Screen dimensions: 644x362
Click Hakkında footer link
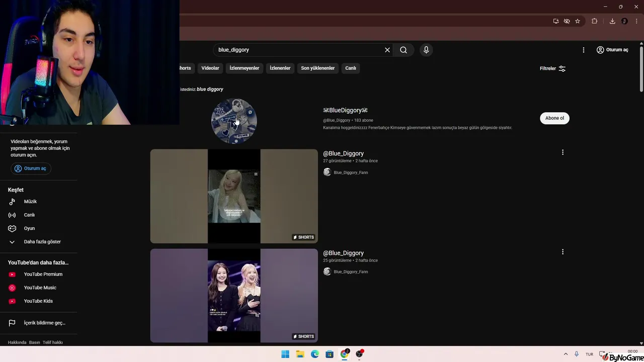(17, 342)
